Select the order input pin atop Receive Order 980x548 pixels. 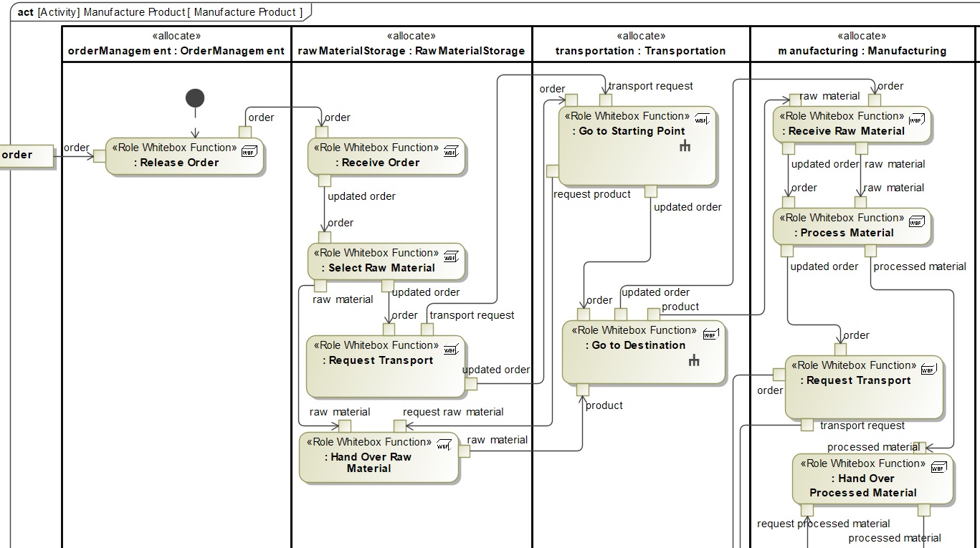pos(322,133)
